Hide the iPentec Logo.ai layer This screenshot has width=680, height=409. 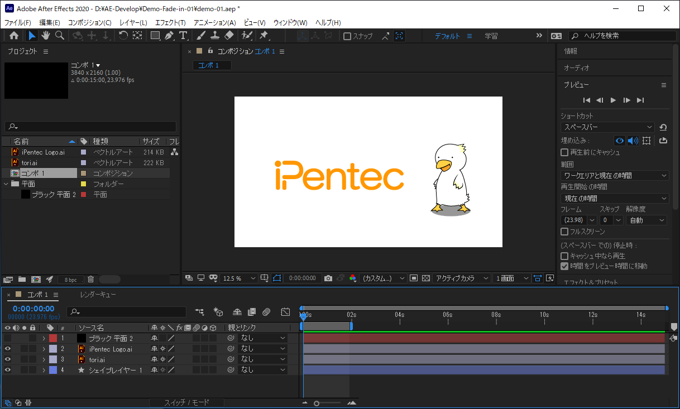pos(7,349)
